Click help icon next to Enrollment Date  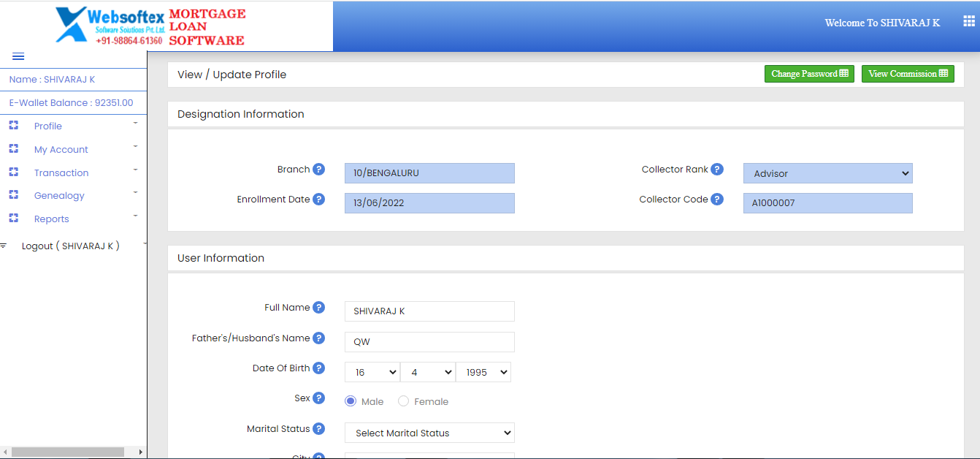319,200
